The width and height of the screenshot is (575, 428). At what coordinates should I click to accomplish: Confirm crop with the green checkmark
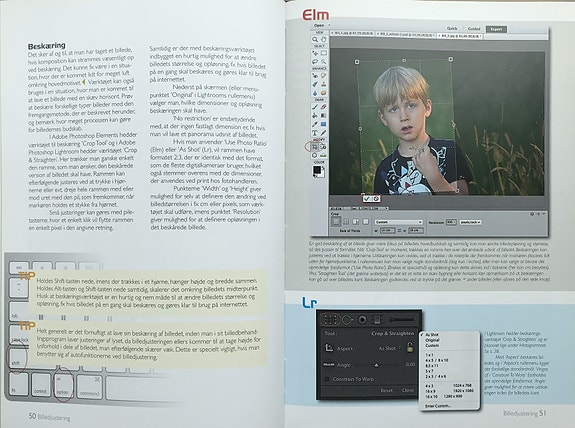(x=367, y=199)
